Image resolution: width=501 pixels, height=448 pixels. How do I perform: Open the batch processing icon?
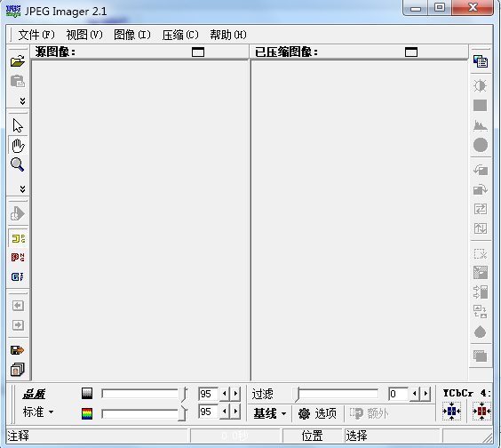[17, 370]
